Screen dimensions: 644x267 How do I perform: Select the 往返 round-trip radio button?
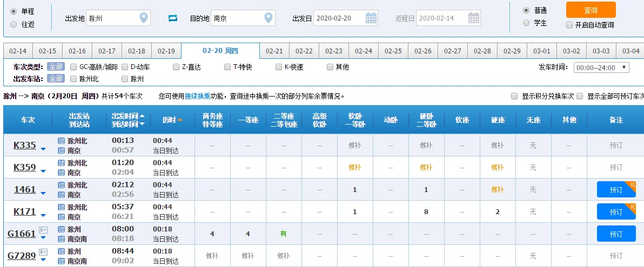coord(14,24)
